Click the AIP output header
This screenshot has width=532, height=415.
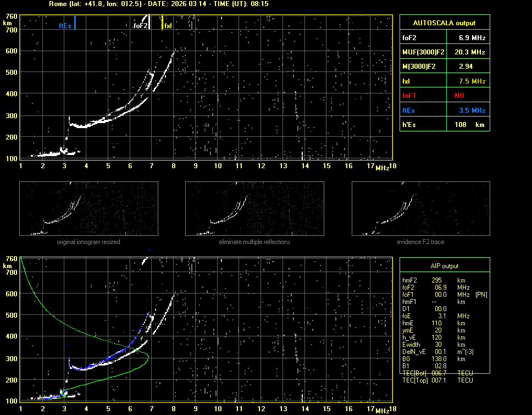point(444,266)
